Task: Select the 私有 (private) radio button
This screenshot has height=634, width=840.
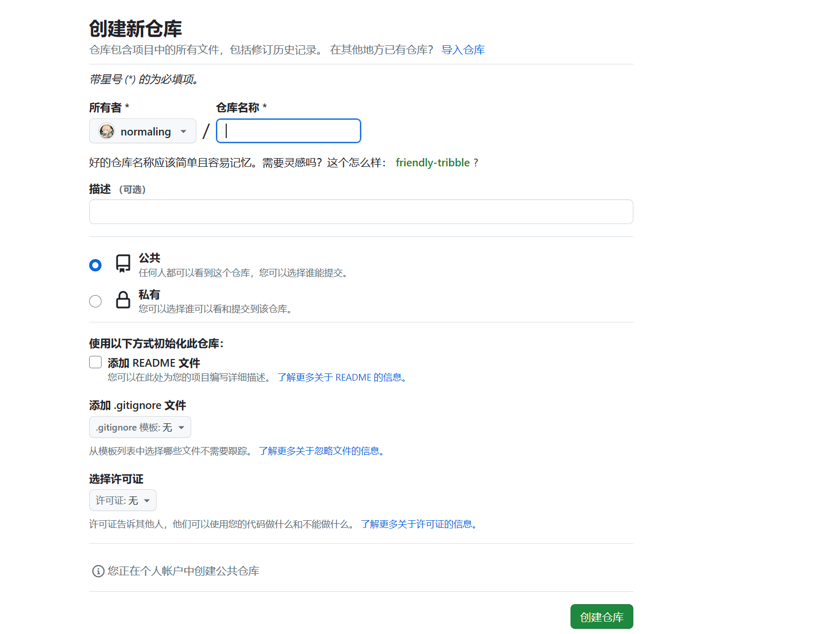Action: (95, 301)
